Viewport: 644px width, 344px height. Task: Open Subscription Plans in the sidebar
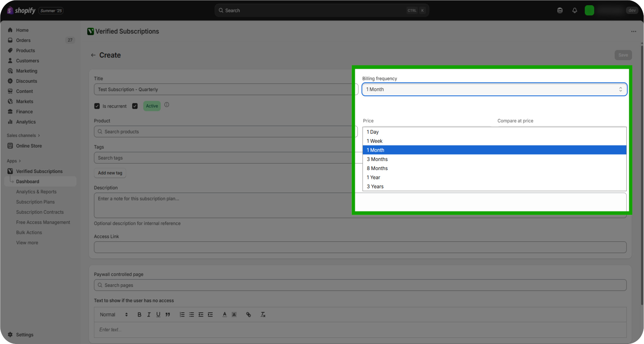tap(35, 202)
